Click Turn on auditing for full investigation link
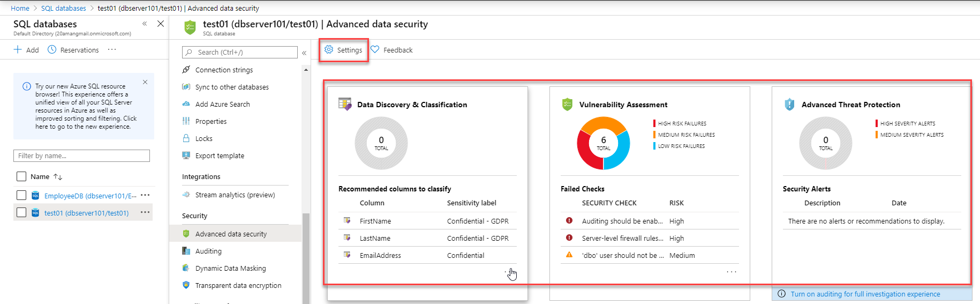The image size is (980, 304). tap(865, 294)
